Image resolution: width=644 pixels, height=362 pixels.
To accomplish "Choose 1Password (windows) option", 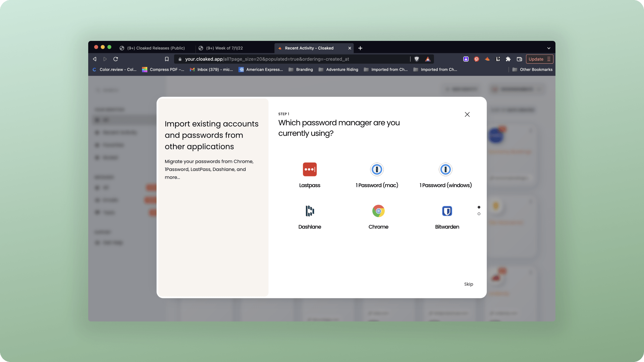I will pyautogui.click(x=445, y=169).
